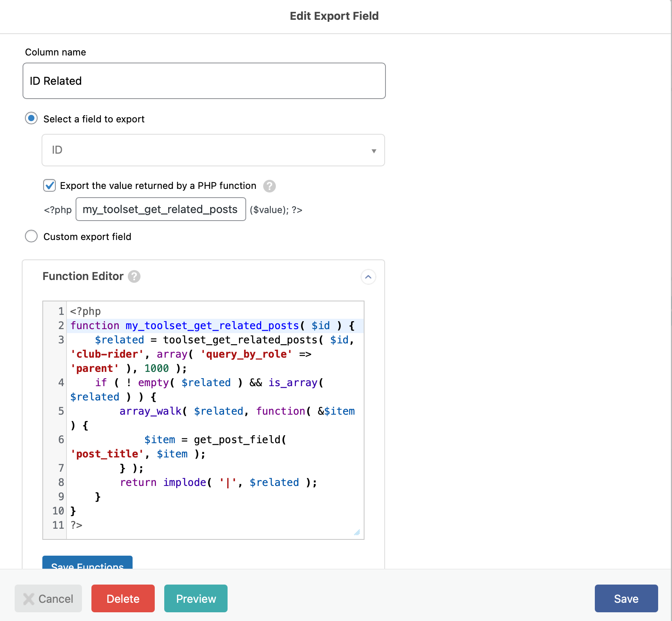The height and width of the screenshot is (621, 672).
Task: Select the 'Select a field to export' radio
Action: (x=31, y=118)
